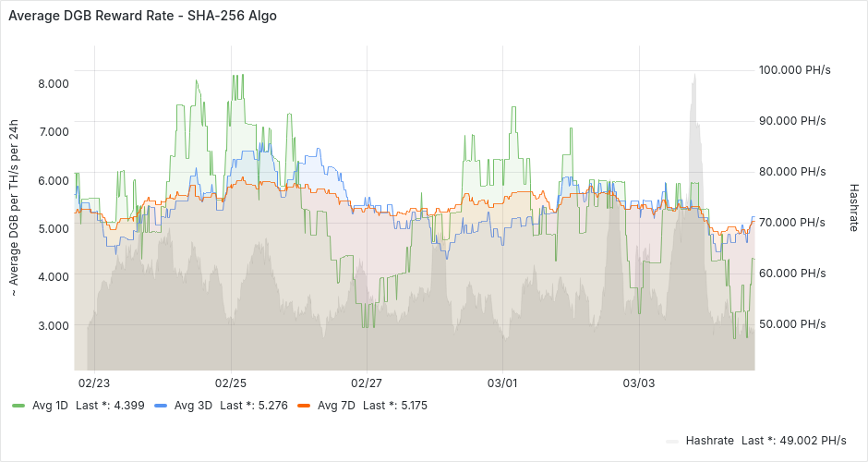The width and height of the screenshot is (868, 462).
Task: Click the gray Hashrate legend color swatch
Action: (672, 442)
